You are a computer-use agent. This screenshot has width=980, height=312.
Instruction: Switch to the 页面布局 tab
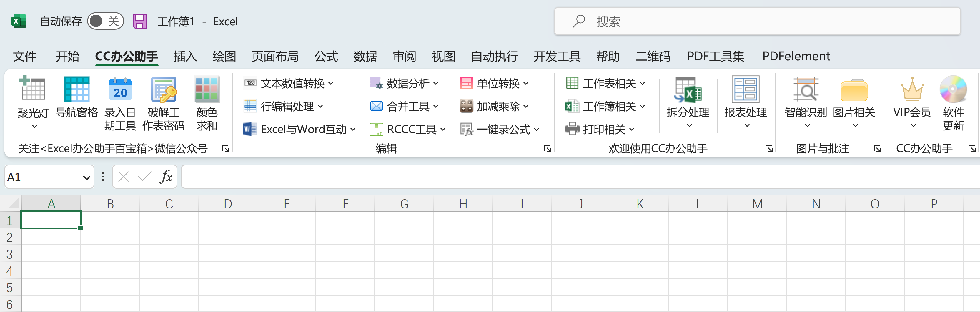point(275,56)
